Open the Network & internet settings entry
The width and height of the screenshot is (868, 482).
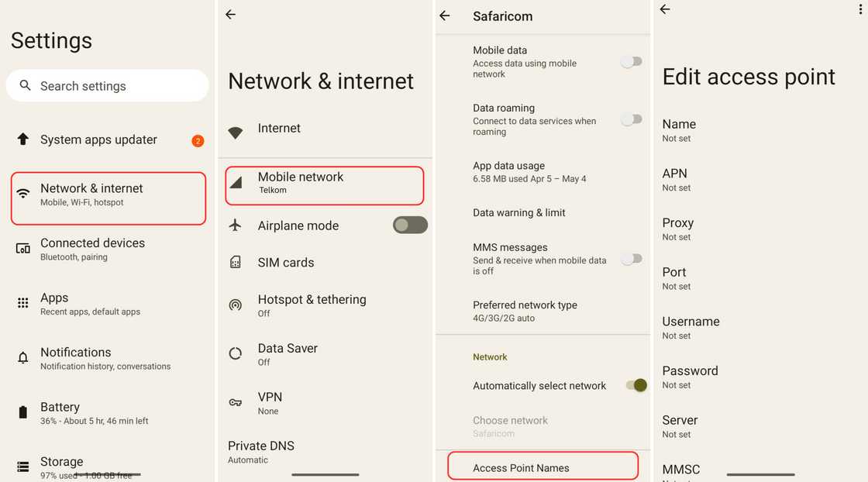pyautogui.click(x=108, y=198)
